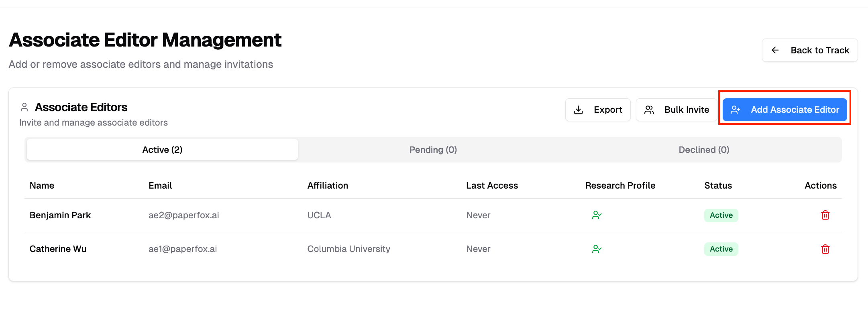Click the Export button label
868x317 pixels.
click(x=608, y=110)
